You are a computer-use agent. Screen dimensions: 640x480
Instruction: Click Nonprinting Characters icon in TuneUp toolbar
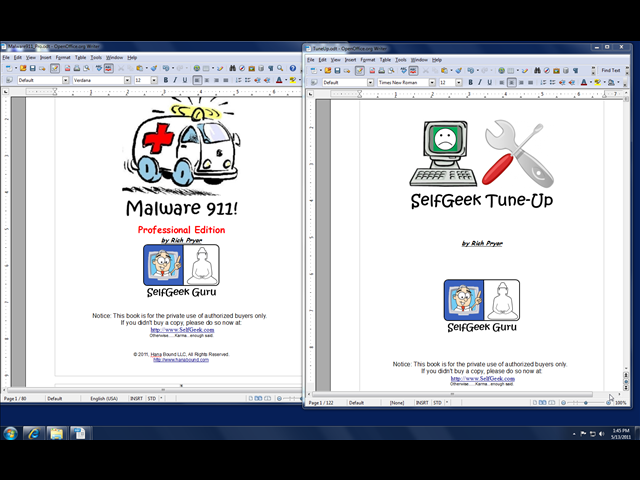[576, 71]
